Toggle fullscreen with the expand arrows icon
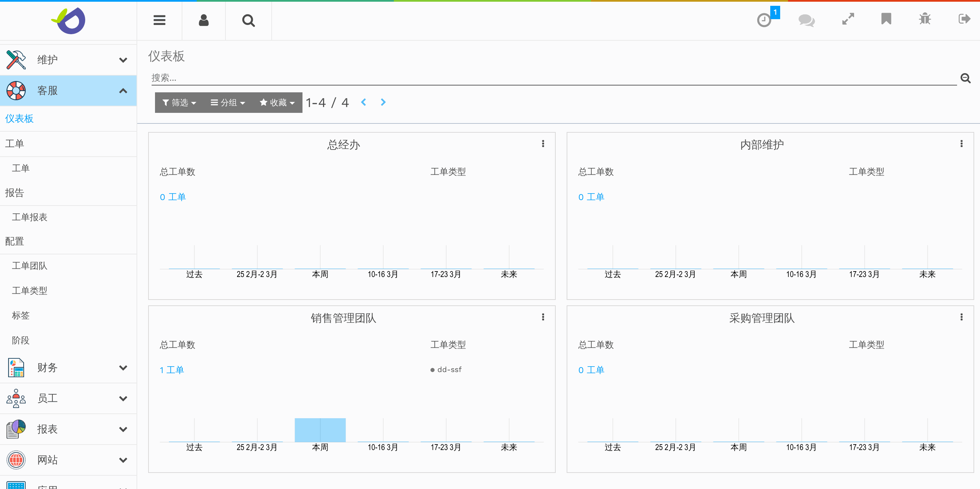980x489 pixels. click(848, 19)
